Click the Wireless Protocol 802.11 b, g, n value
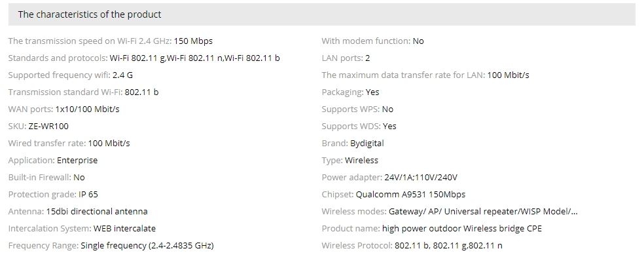 tap(448, 246)
